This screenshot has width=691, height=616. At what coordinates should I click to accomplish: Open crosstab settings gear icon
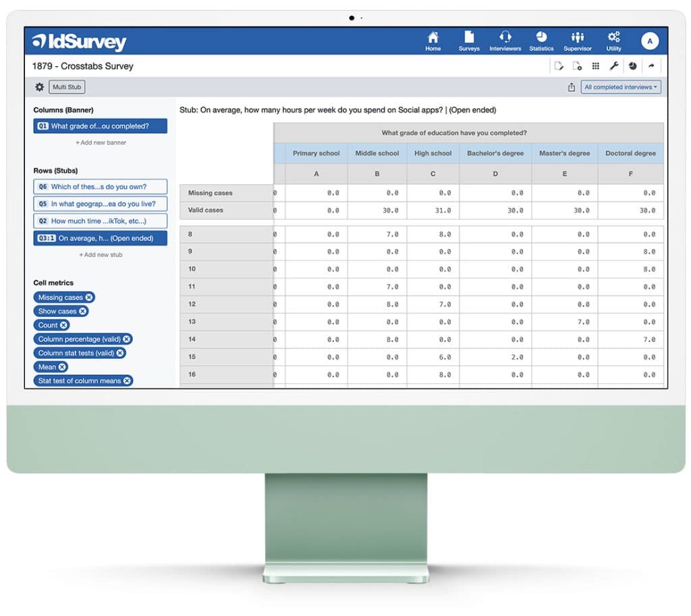[x=39, y=87]
